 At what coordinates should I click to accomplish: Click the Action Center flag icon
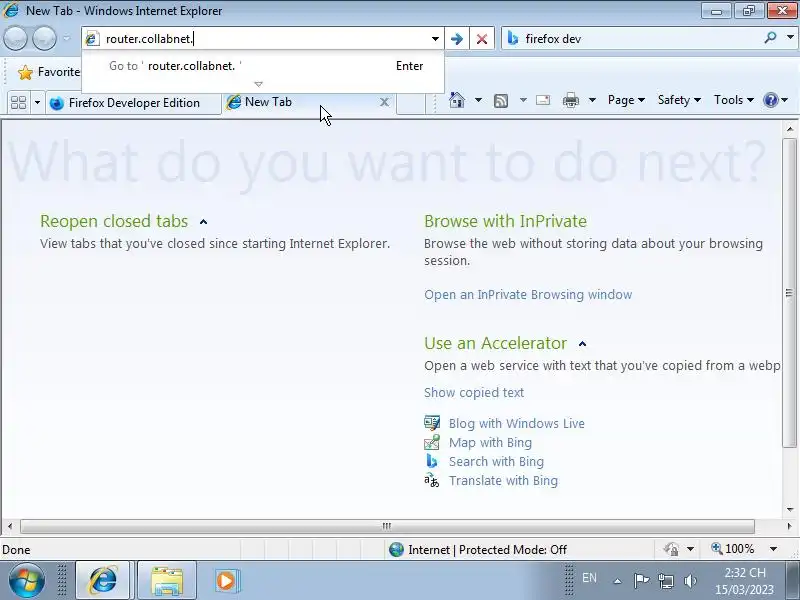(641, 581)
